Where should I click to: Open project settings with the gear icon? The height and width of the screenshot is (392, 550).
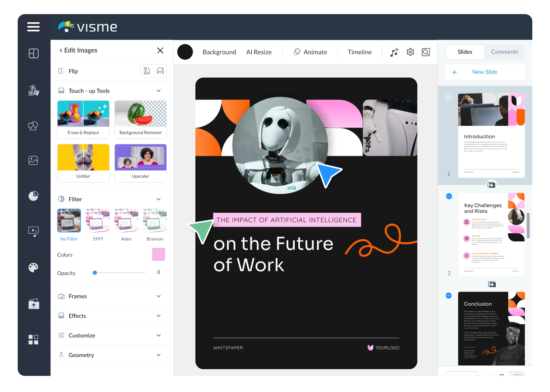[410, 52]
